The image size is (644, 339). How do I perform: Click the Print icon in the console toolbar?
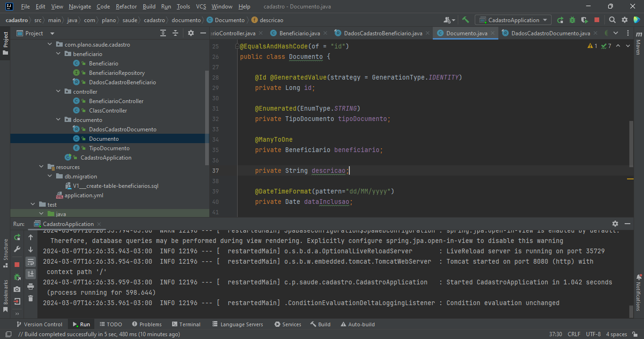pyautogui.click(x=31, y=286)
